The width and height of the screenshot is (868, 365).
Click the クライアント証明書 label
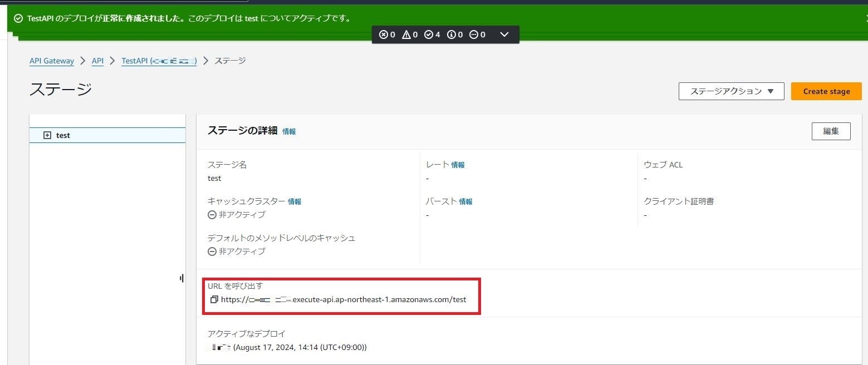[x=679, y=201]
